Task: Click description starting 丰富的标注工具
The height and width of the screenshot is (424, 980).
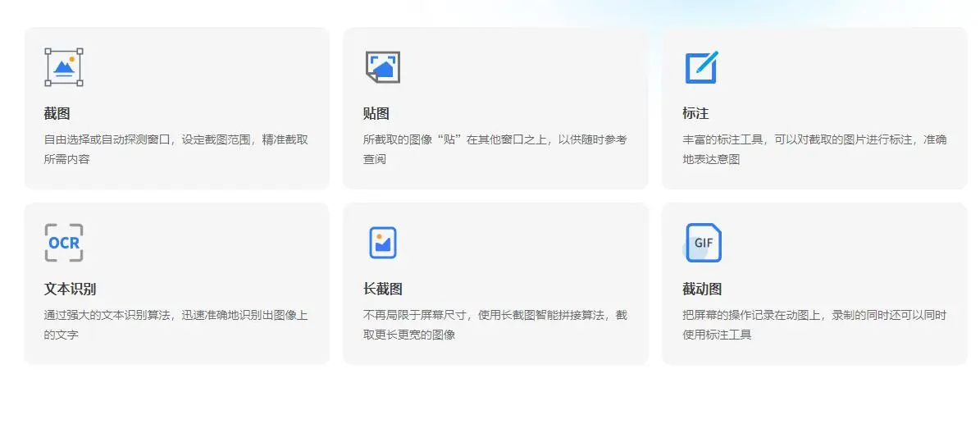Action: click(815, 149)
